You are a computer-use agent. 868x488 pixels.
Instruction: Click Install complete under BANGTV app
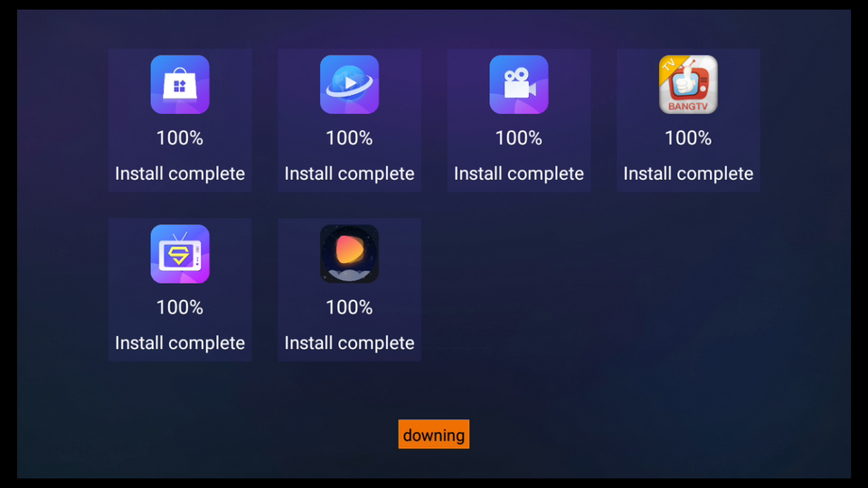click(688, 174)
